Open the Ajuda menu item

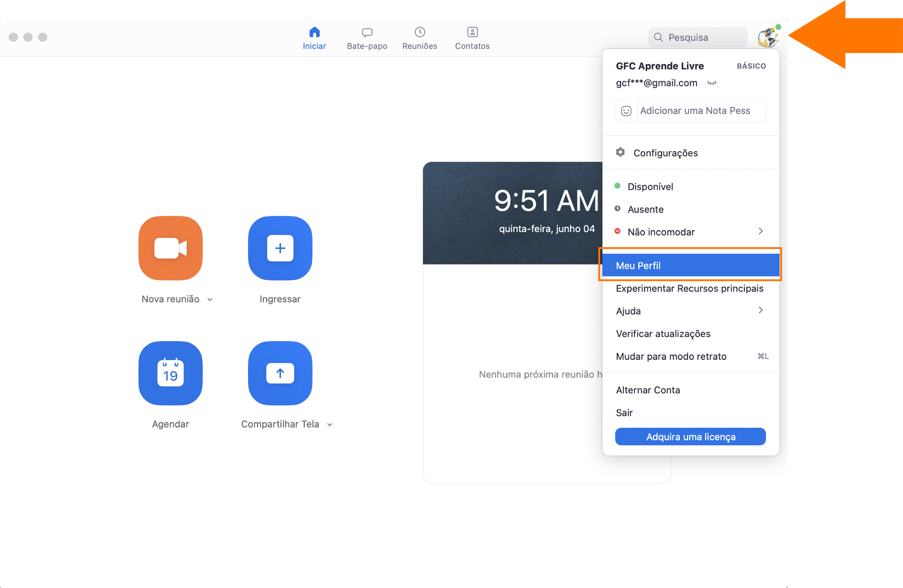[x=691, y=311]
